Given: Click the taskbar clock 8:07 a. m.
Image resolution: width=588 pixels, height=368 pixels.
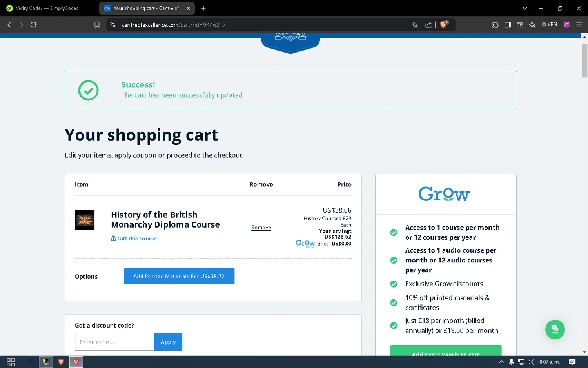Looking at the screenshot, I should point(550,362).
